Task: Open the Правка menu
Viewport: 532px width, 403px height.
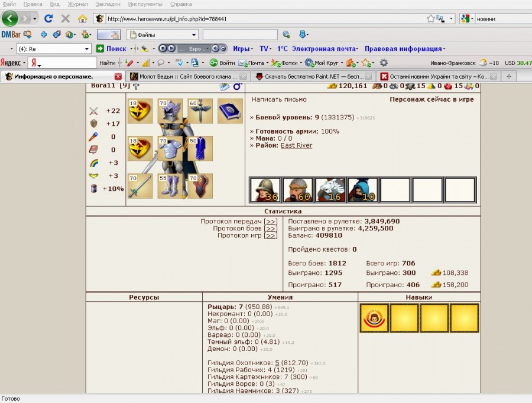Action: click(x=33, y=4)
